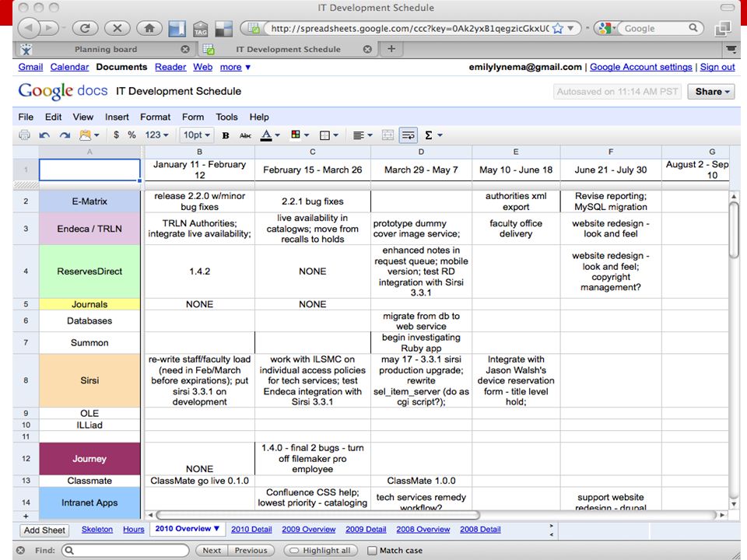Go to the browser home page

tap(149, 28)
